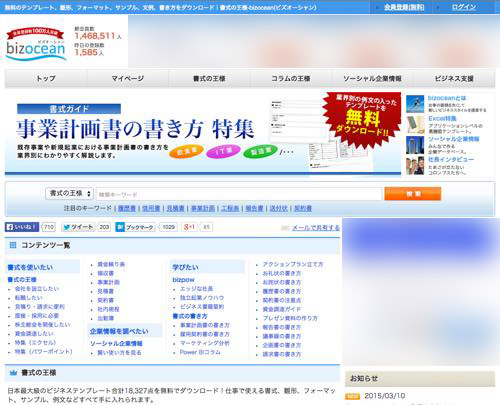The width and height of the screenshot is (500, 405).
Task: Click the 契約書 keyword link under search
Action: tap(303, 208)
